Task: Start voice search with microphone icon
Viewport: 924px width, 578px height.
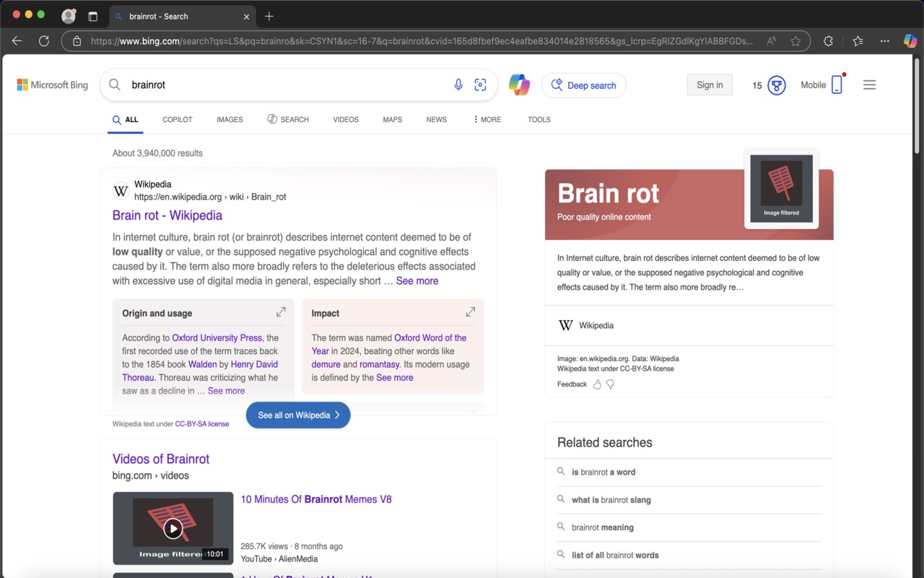Action: click(x=458, y=85)
